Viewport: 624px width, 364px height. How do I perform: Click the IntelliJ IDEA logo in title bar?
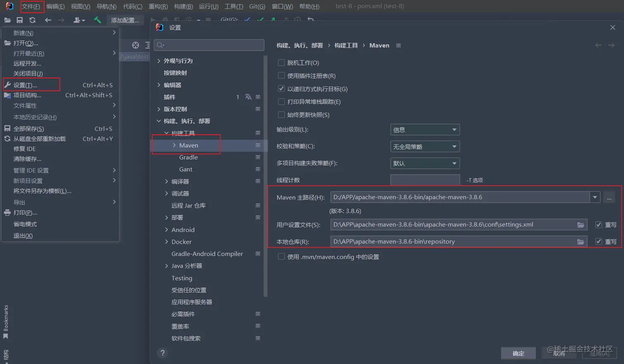[9, 6]
